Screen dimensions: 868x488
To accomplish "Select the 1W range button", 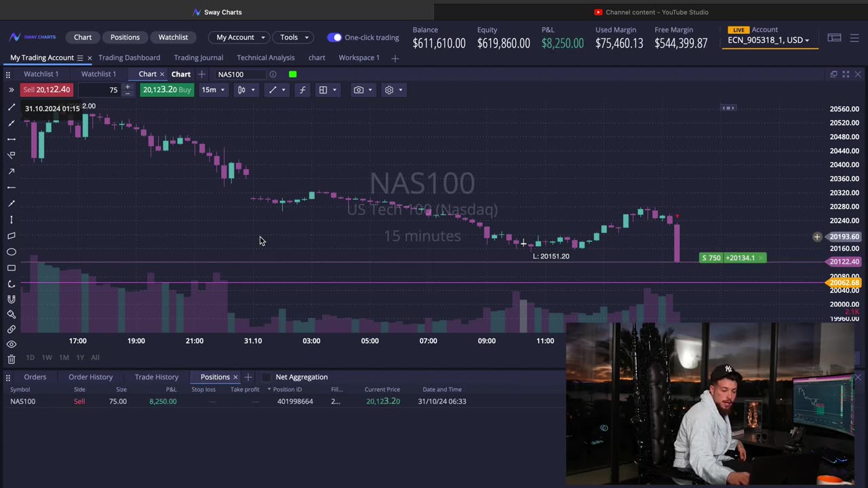I will pos(47,357).
